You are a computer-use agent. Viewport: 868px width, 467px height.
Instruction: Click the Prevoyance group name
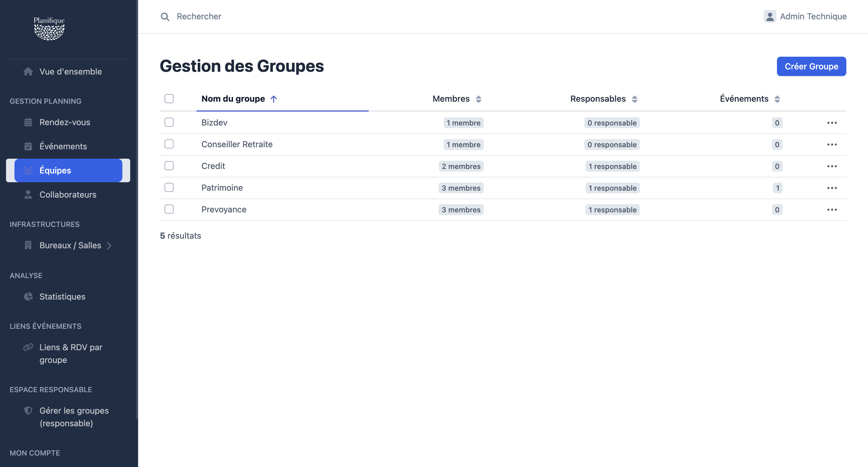tap(224, 209)
